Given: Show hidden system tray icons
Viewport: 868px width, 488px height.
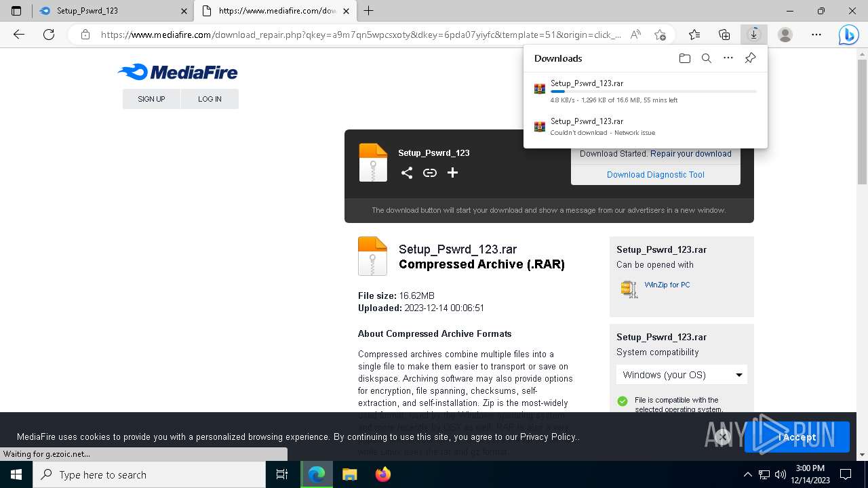Looking at the screenshot, I should (747, 474).
